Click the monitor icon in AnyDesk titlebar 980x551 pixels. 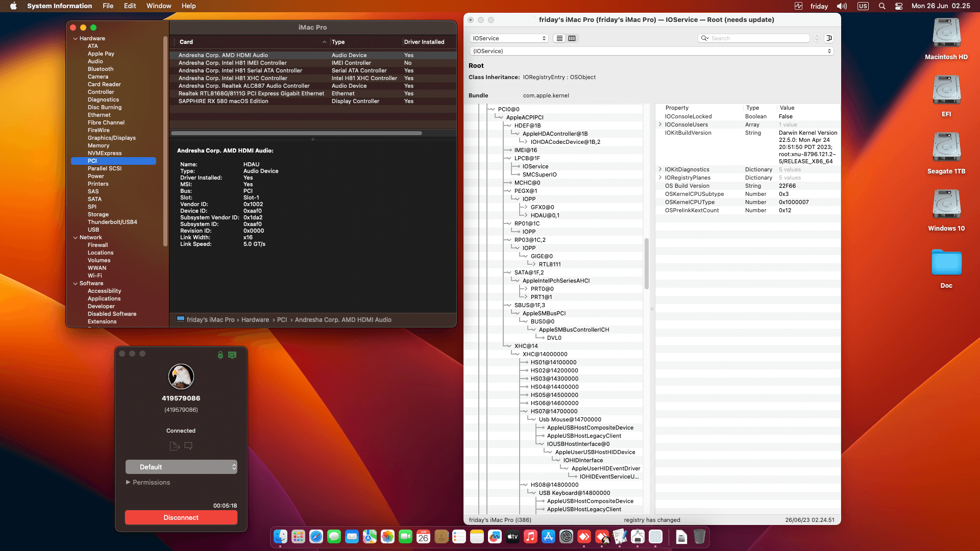coord(232,355)
